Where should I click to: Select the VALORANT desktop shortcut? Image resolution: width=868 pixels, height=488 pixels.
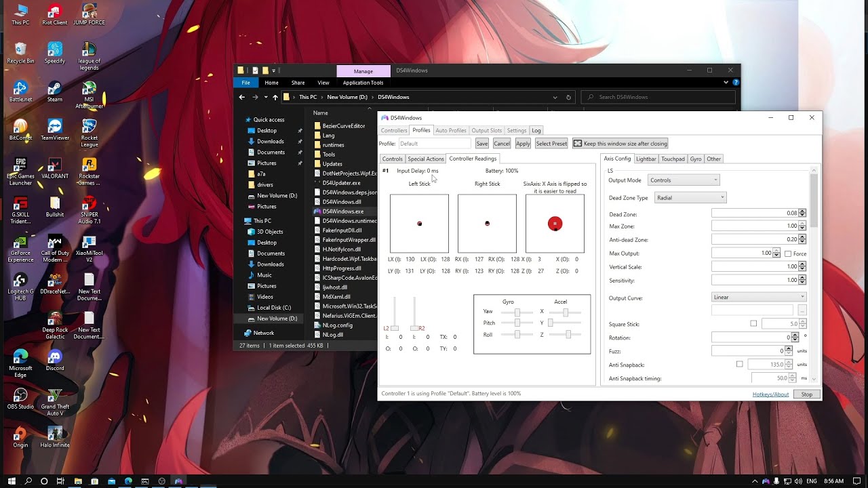(55, 165)
